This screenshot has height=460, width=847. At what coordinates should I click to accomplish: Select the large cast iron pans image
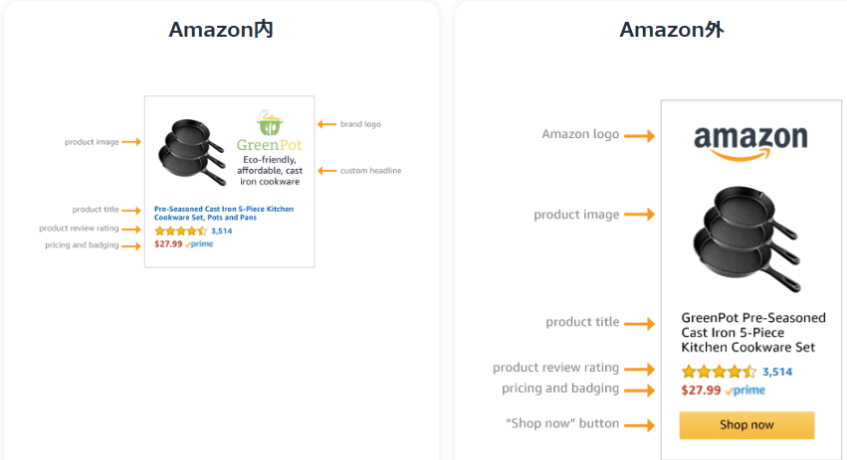coord(747,239)
